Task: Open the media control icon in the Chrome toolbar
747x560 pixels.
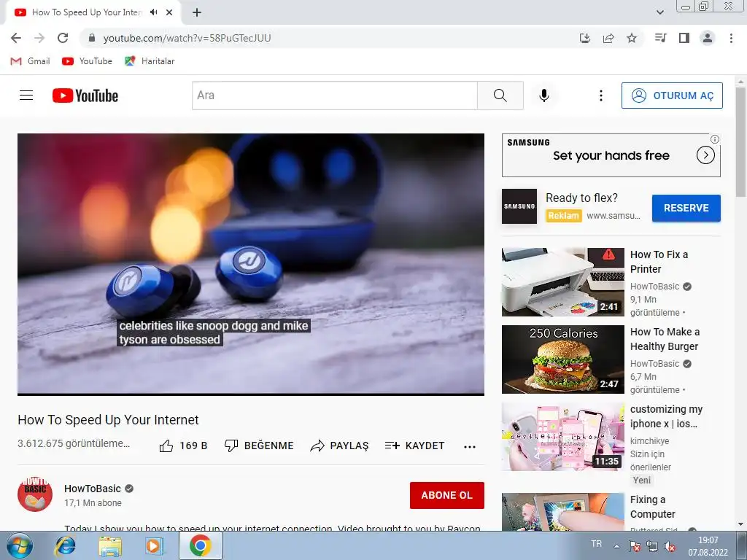Action: pyautogui.click(x=660, y=38)
